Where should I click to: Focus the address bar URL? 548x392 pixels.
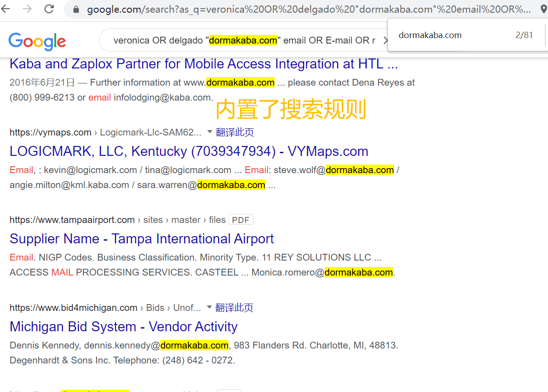click(309, 9)
